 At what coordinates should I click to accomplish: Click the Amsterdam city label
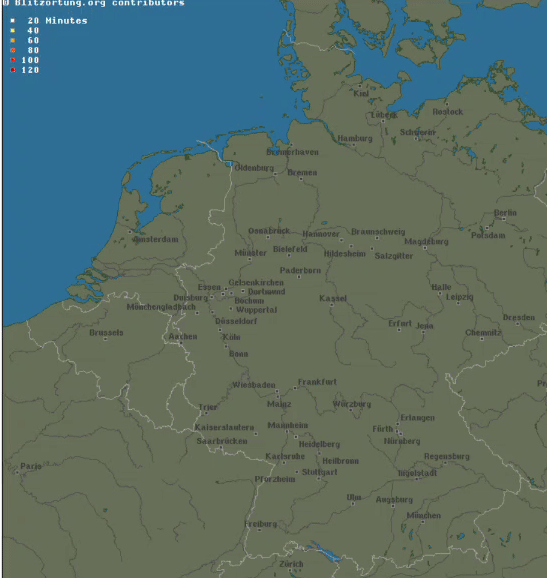156,240
